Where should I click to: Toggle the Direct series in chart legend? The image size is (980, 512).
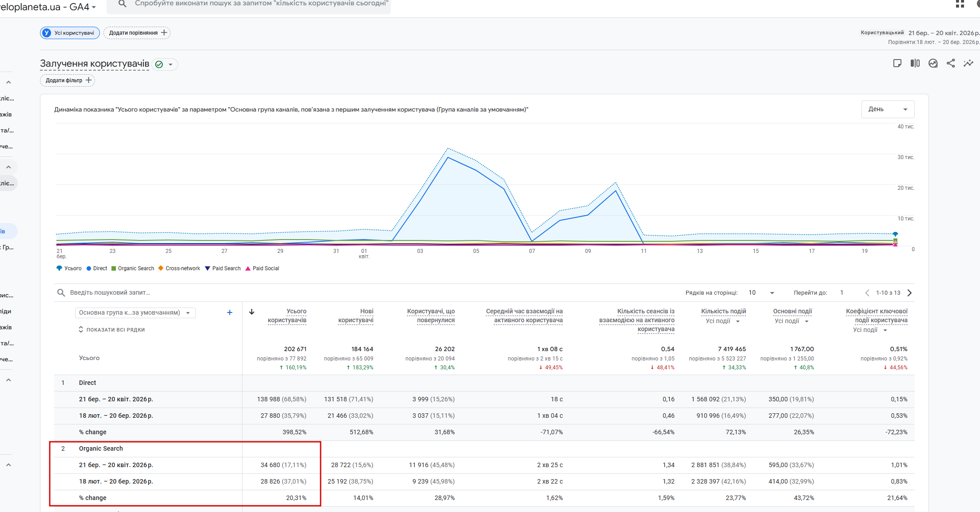click(x=97, y=268)
